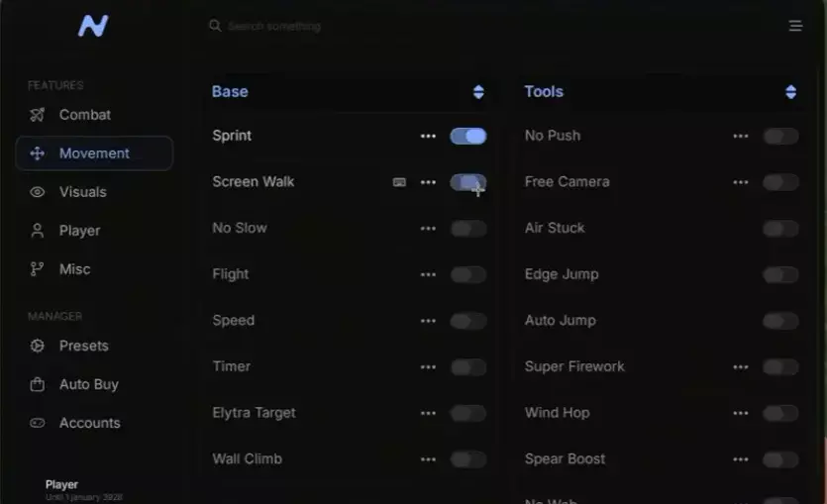Viewport: 827px width, 504px height.
Task: Open Sprint options three-dot icon
Action: point(428,136)
